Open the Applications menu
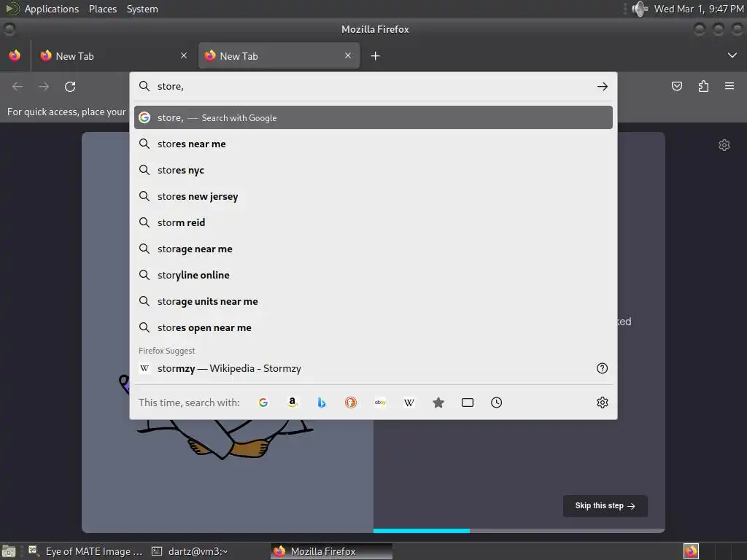This screenshot has height=560, width=747. click(52, 9)
